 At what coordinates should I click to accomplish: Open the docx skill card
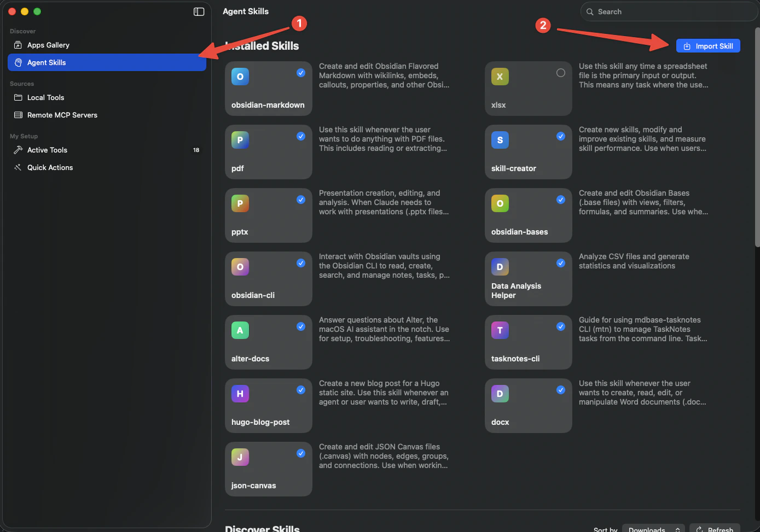(529, 406)
